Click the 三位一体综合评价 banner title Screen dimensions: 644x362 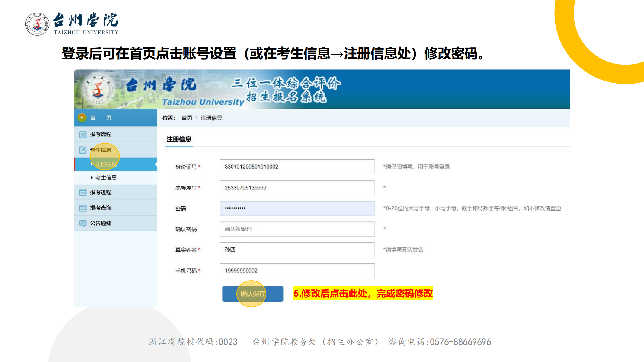pos(286,83)
